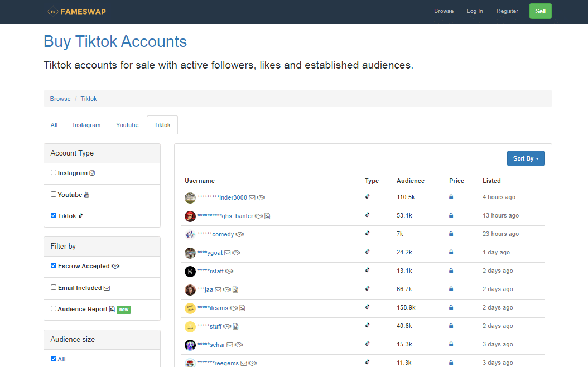Click TikTok type icon in iteams row

click(368, 307)
